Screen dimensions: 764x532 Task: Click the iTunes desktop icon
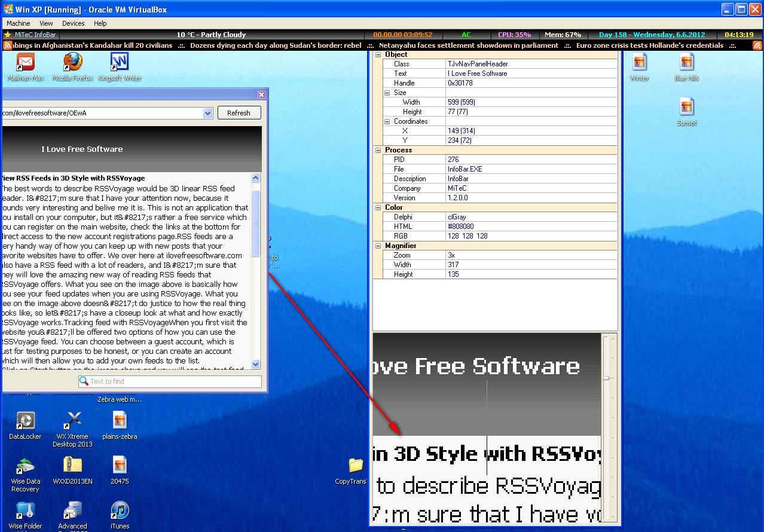click(120, 510)
